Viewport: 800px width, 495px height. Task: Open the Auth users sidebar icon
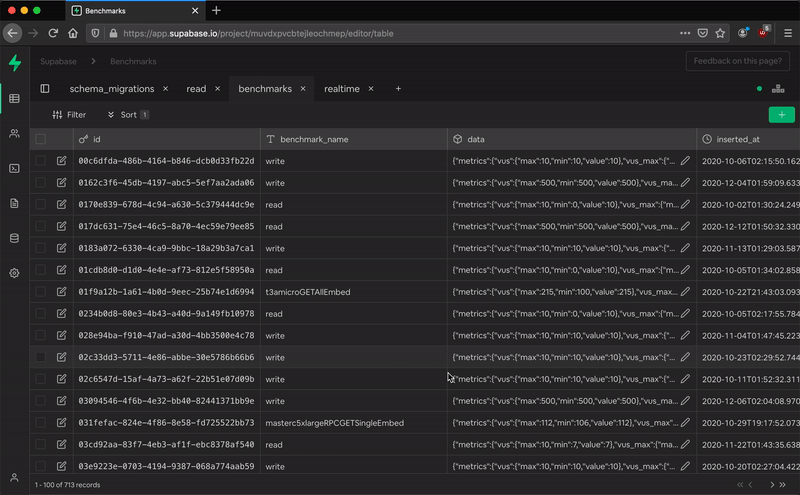14,134
